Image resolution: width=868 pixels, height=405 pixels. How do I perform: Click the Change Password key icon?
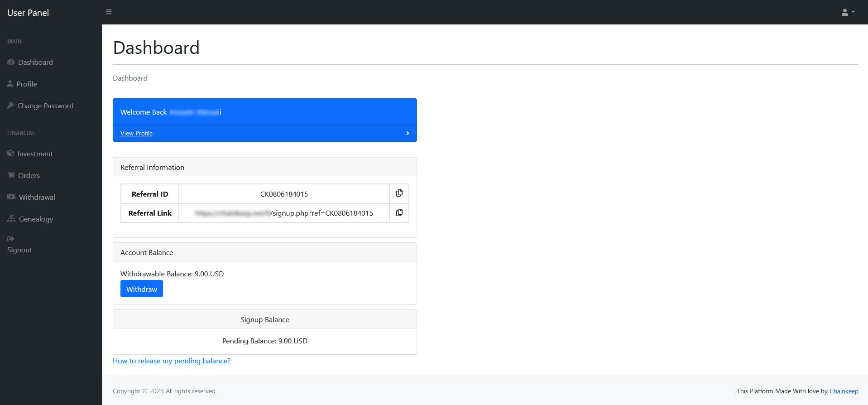point(10,106)
